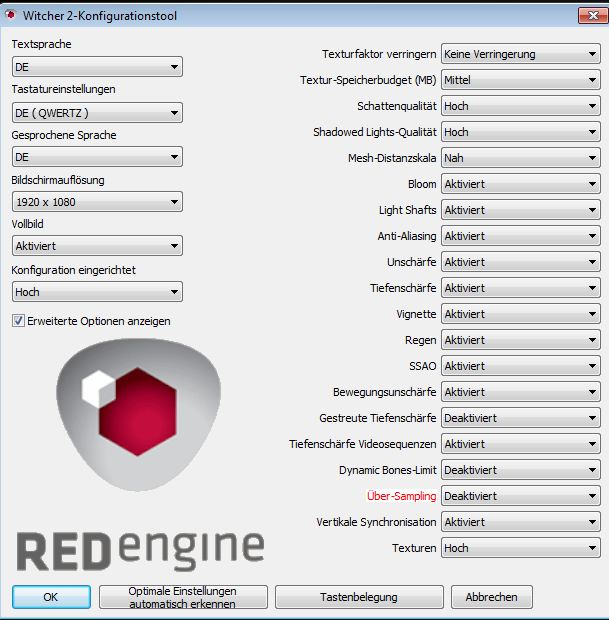This screenshot has height=620, width=609.
Task: Change the Anti-Aliasing dropdown
Action: [x=521, y=236]
